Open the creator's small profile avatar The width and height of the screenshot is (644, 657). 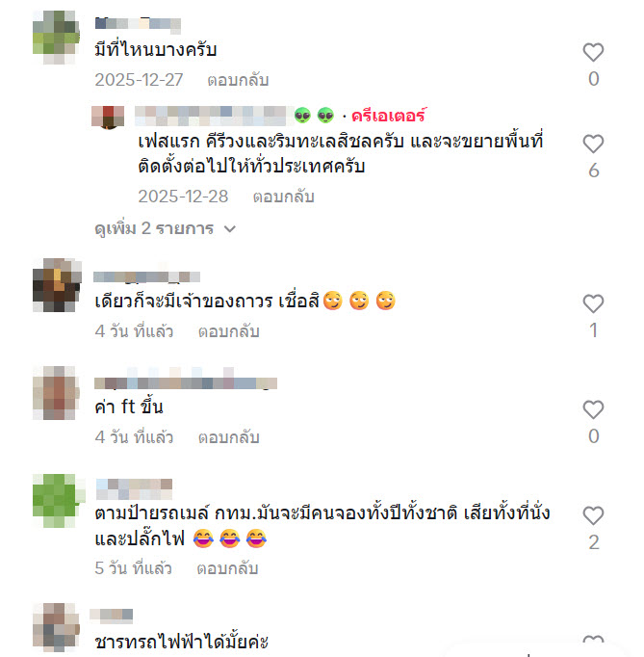[108, 117]
